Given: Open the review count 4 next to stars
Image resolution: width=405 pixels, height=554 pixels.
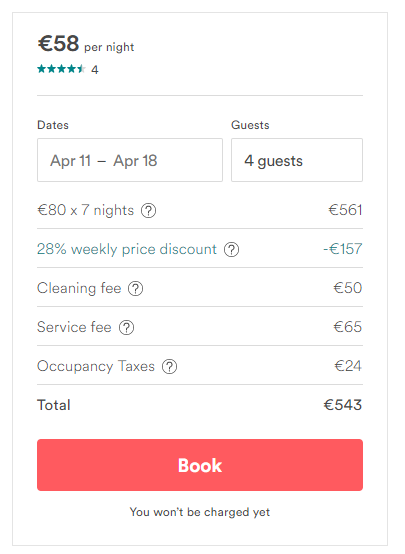Looking at the screenshot, I should click(x=95, y=70).
